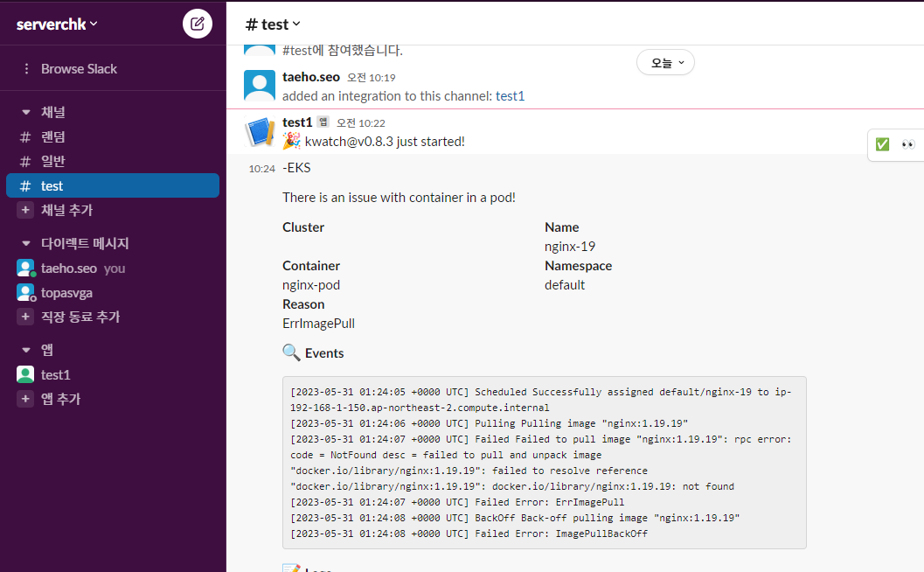
Task: Click the # icon of 일반 channel
Action: click(25, 161)
